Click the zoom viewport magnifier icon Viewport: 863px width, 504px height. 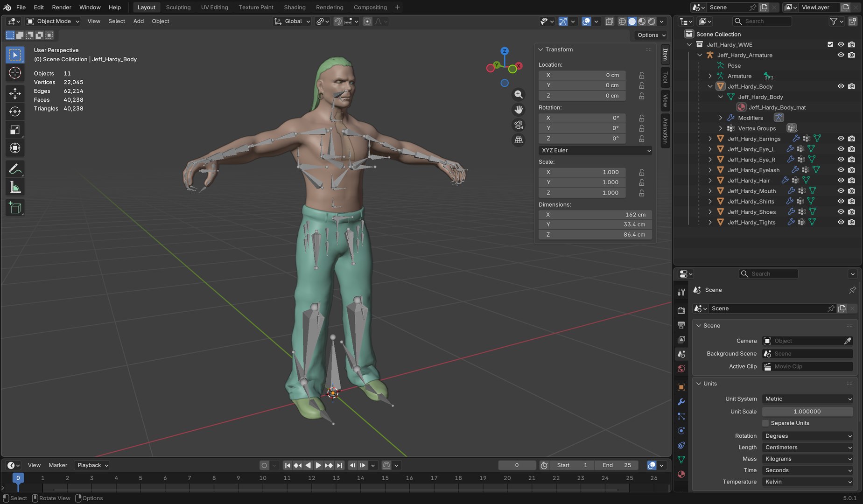coord(519,94)
